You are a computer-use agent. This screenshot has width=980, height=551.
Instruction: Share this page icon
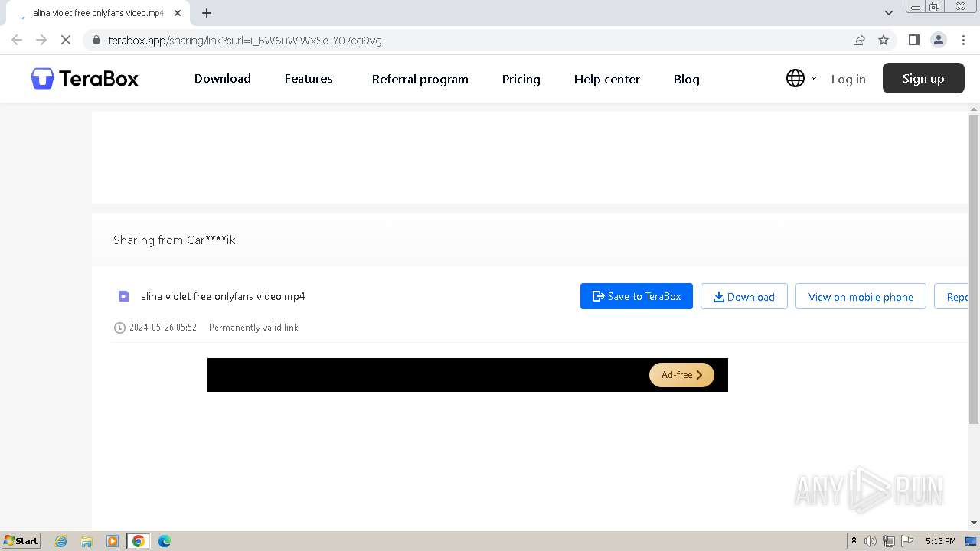click(x=859, y=40)
